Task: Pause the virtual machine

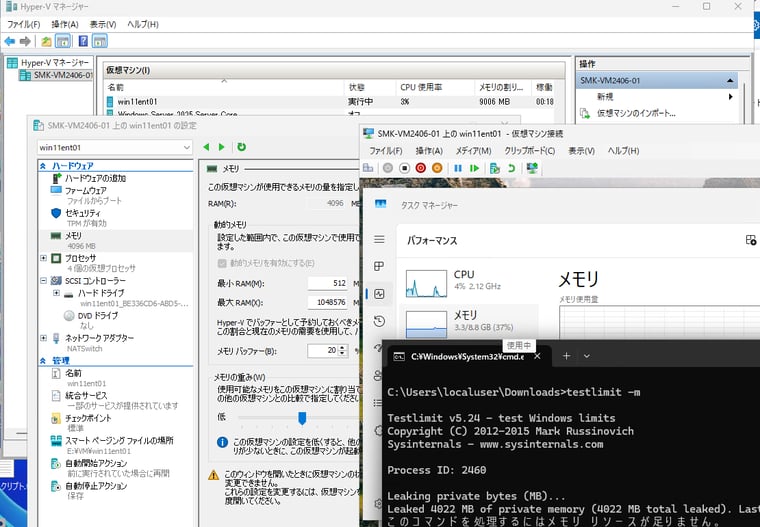Action: [x=458, y=168]
